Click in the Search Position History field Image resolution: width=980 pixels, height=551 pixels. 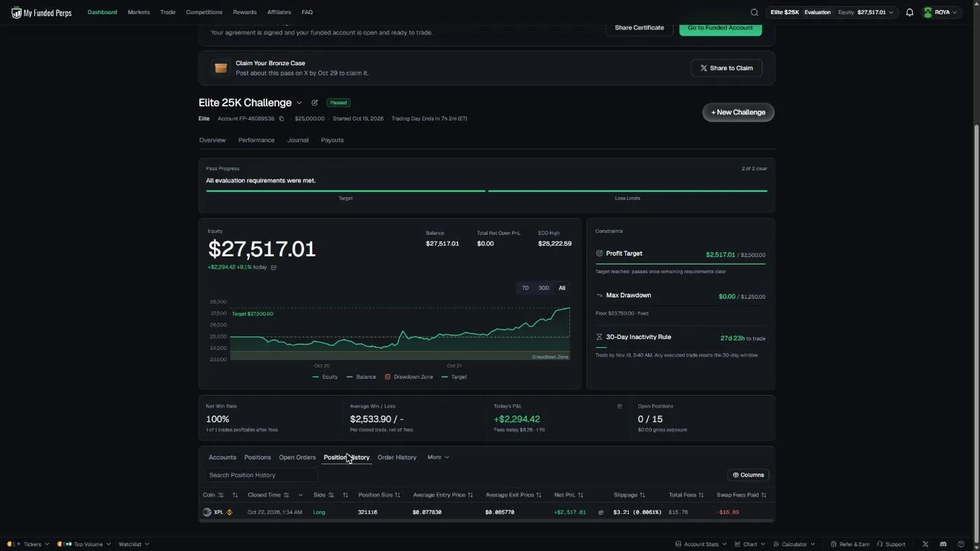tap(261, 475)
